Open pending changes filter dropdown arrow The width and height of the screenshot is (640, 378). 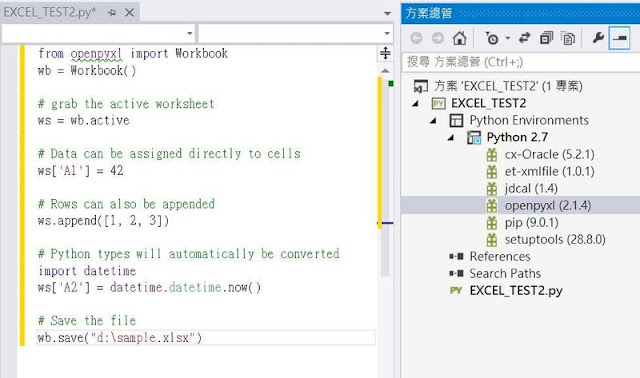(508, 38)
